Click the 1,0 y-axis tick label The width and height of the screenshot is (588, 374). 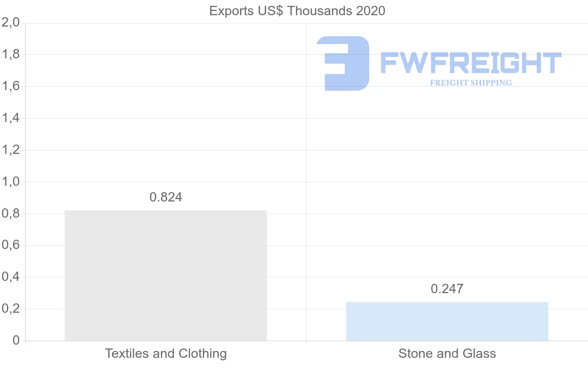coord(11,182)
